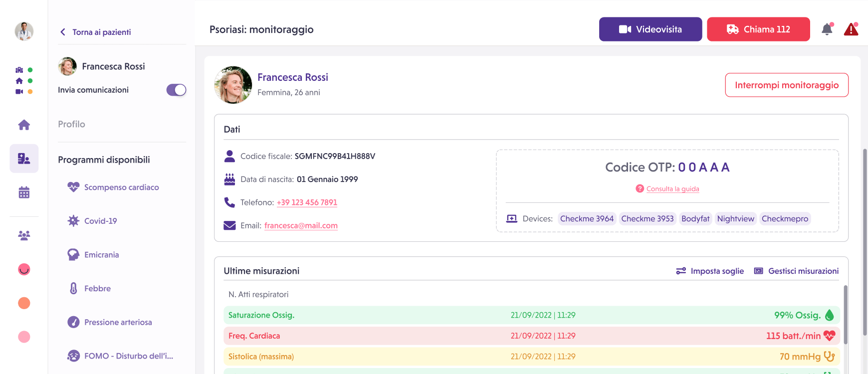Select the Emicrania program
The height and width of the screenshot is (374, 868).
(x=101, y=255)
